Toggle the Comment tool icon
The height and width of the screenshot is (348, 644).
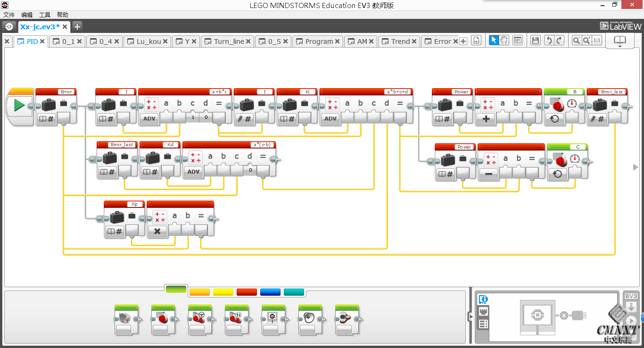pos(518,41)
